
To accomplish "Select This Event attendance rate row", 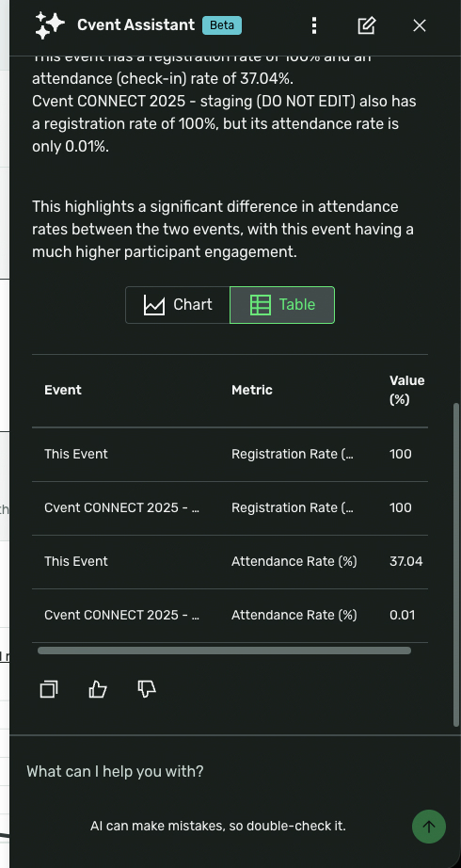I will [x=230, y=562].
